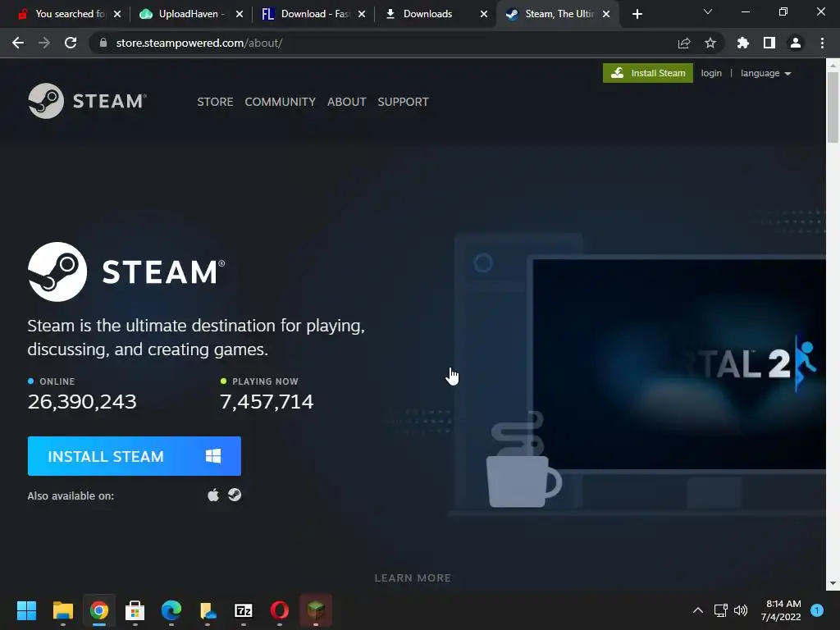Viewport: 840px width, 630px height.
Task: Close the 'Download - Fas' tab
Action: pos(362,14)
